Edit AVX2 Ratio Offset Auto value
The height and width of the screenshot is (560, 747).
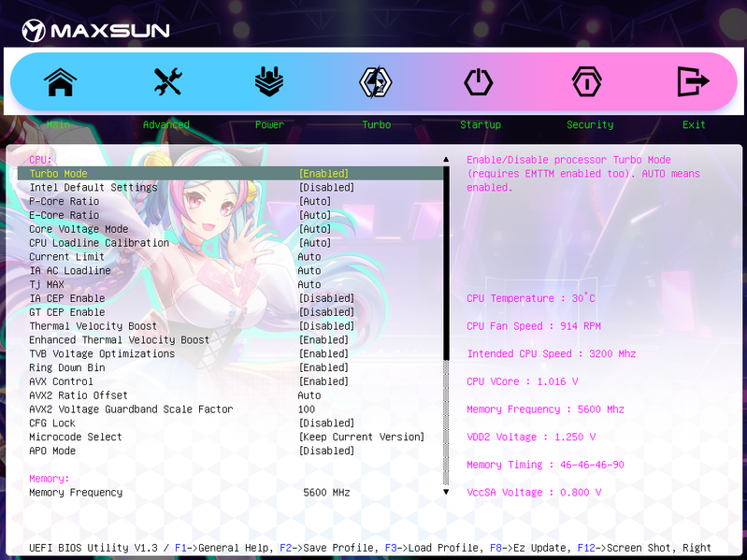(309, 395)
